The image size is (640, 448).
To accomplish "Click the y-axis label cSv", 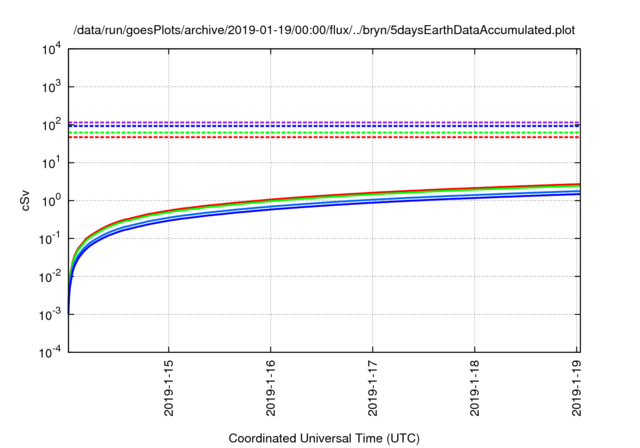I will coord(25,201).
